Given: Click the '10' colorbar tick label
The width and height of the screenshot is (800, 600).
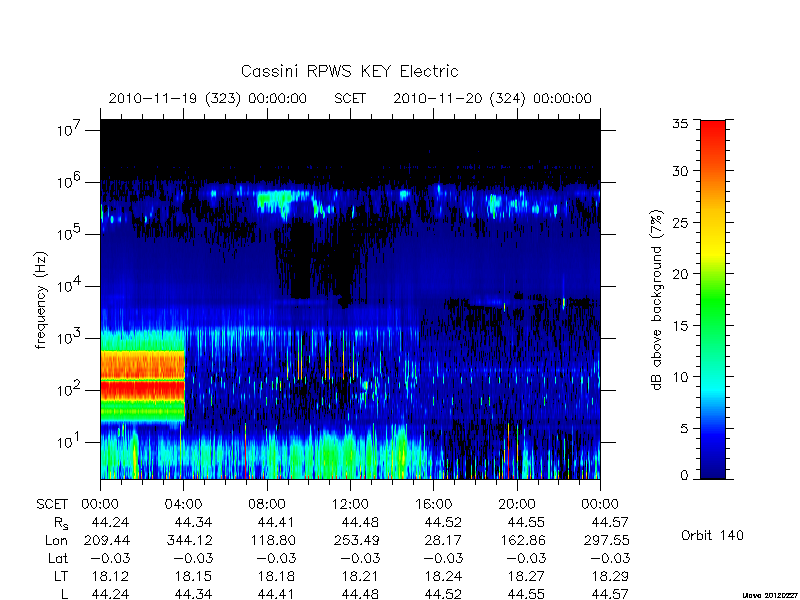Looking at the screenshot, I should (x=680, y=377).
